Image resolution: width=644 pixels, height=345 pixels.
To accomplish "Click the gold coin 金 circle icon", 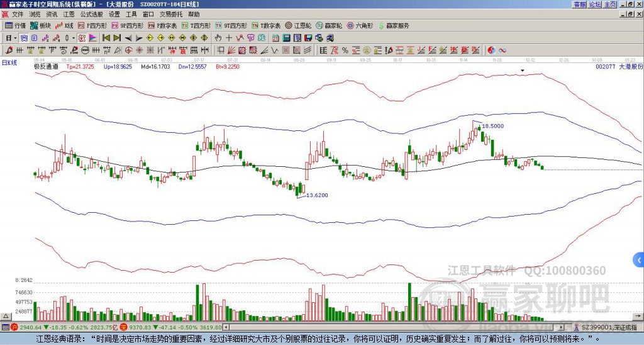I will coord(367,50).
